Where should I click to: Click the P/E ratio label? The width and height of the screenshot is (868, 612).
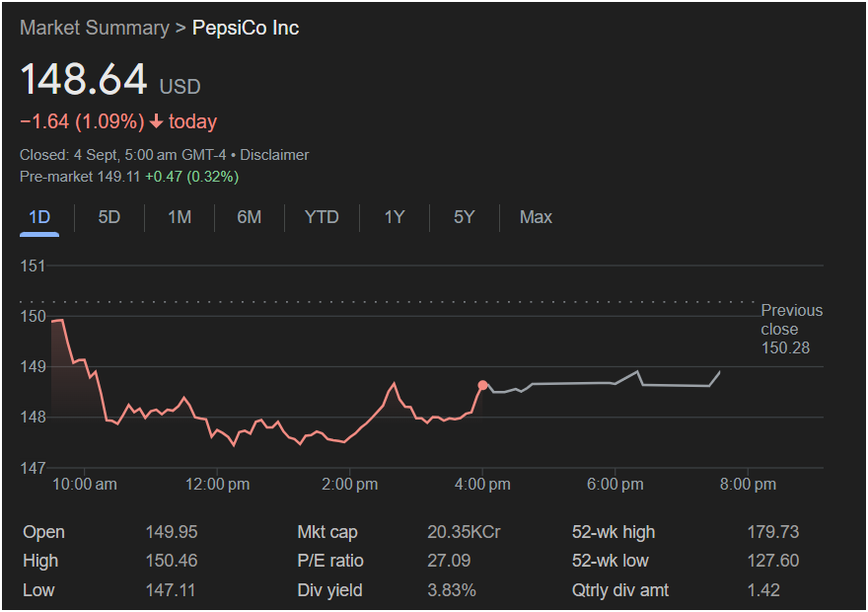[x=329, y=561]
